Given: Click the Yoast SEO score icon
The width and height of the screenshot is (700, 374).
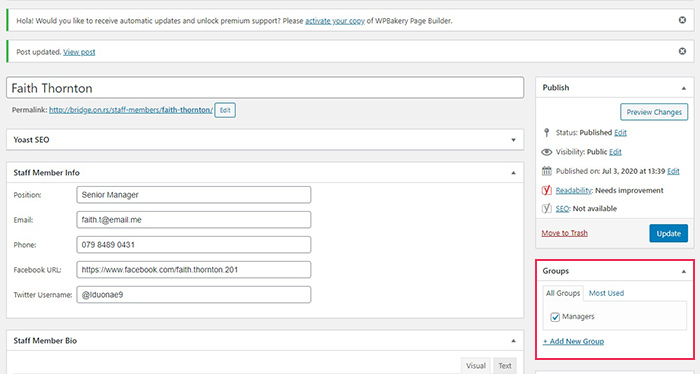Looking at the screenshot, I should click(546, 208).
